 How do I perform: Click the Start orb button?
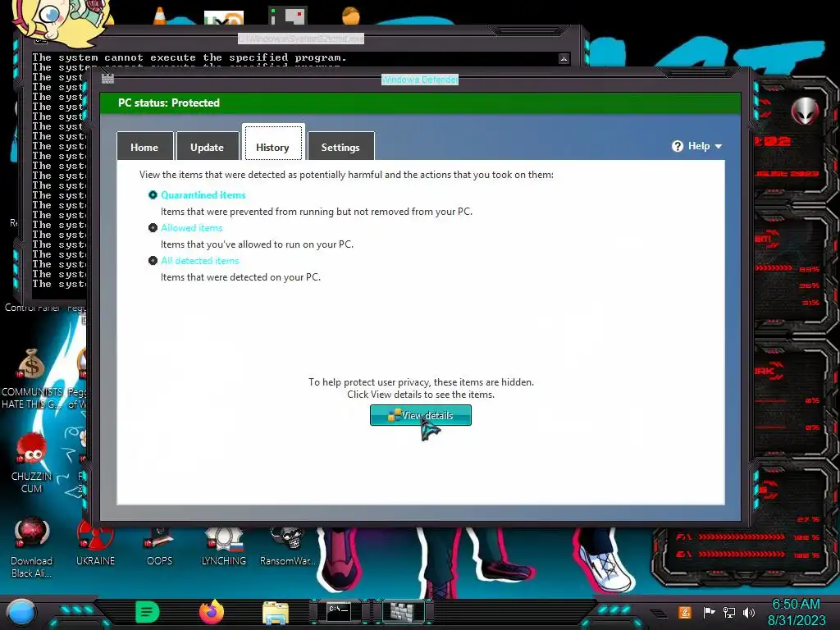point(22,613)
